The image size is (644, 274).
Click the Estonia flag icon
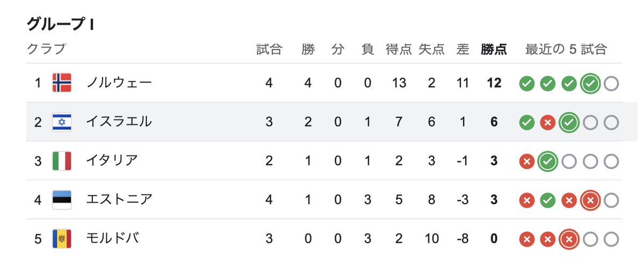pyautogui.click(x=62, y=200)
